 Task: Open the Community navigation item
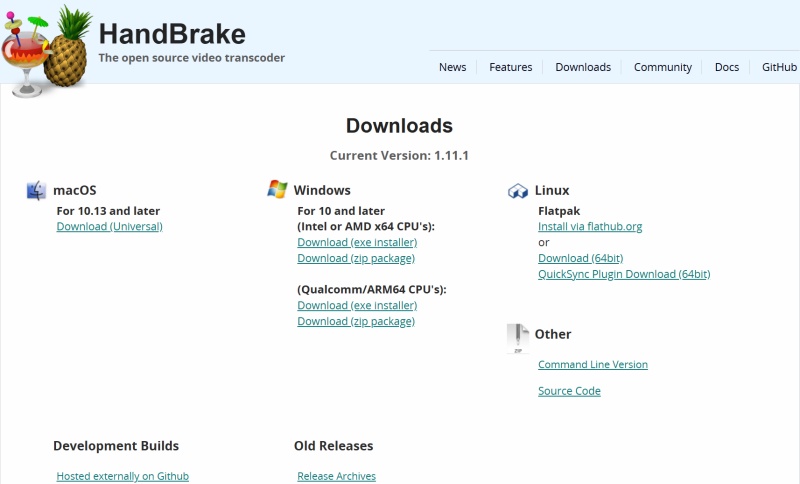[x=663, y=67]
